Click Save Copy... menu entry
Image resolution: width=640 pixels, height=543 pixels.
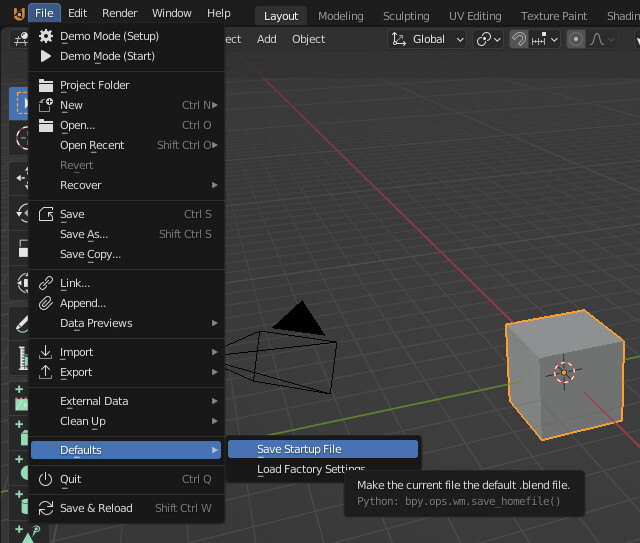(127, 254)
